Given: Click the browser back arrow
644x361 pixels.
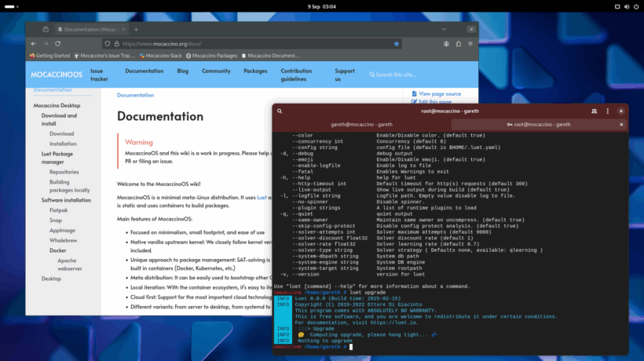Looking at the screenshot, I should point(35,43).
